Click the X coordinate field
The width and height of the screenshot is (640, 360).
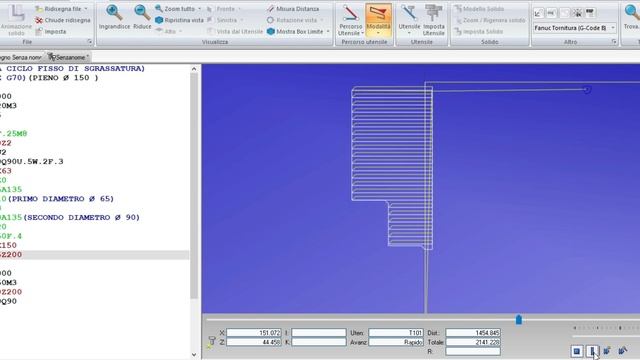(254, 333)
